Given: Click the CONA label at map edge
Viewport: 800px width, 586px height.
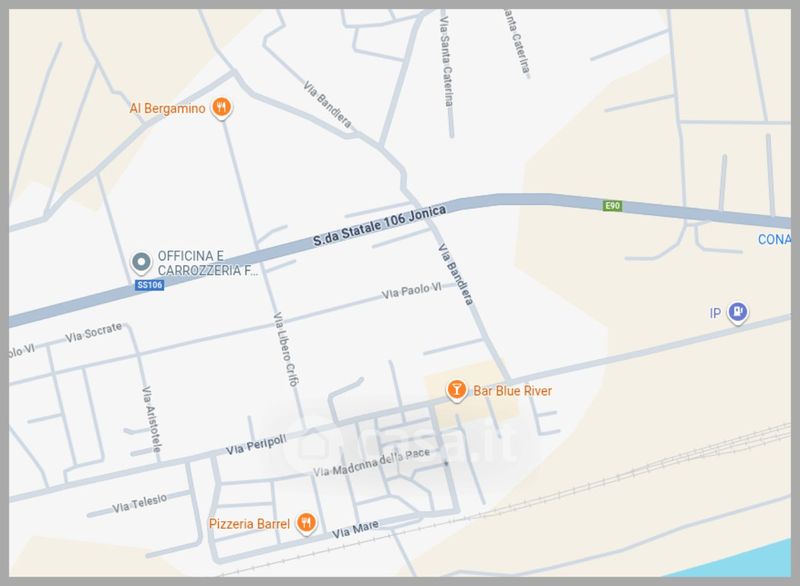Looking at the screenshot, I should point(774,239).
